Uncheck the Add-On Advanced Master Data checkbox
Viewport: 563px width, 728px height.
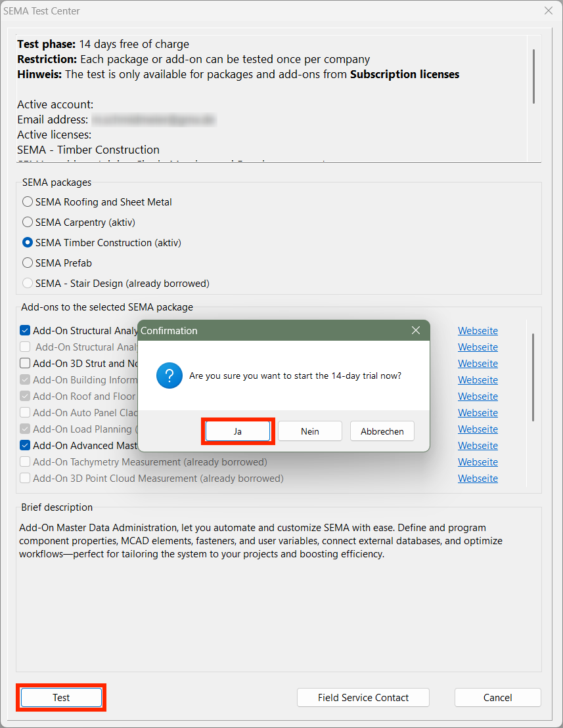[x=25, y=446]
